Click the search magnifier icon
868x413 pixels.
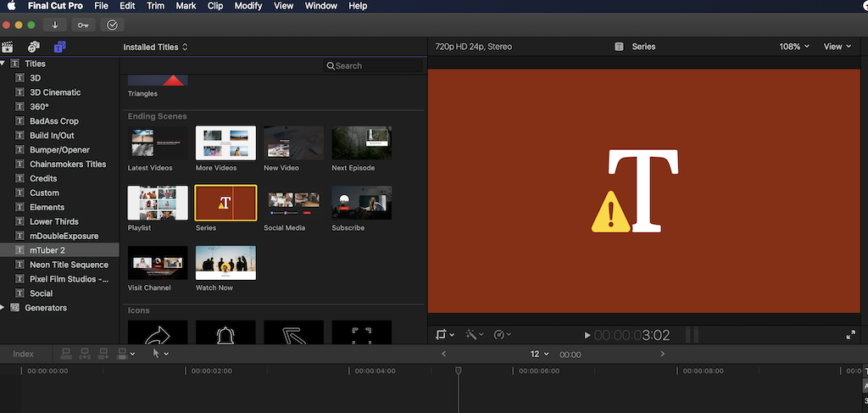[x=331, y=66]
